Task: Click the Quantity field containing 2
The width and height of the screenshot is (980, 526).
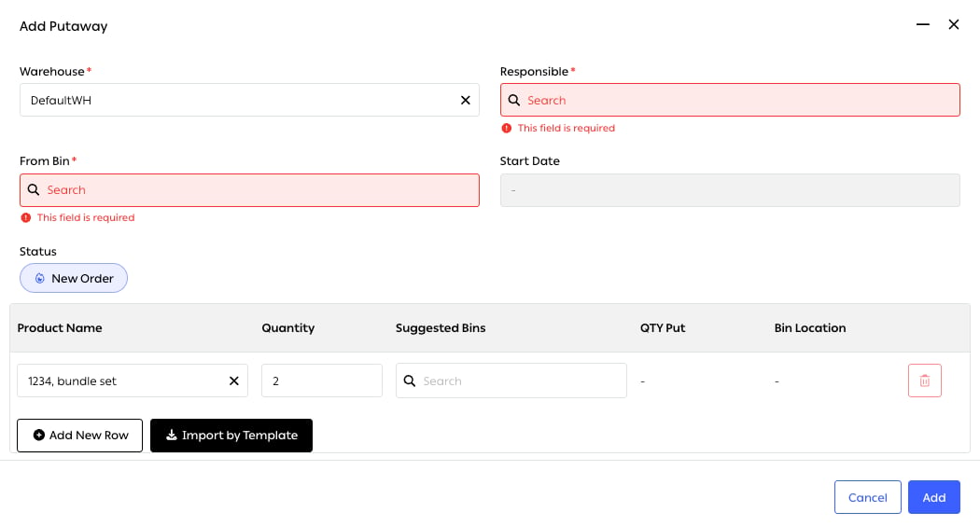Action: 322,381
